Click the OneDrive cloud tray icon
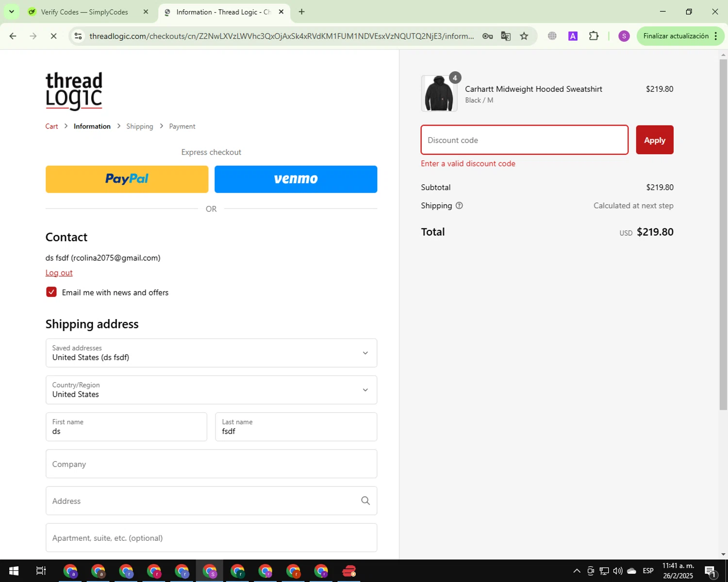The image size is (728, 582). [x=631, y=571]
